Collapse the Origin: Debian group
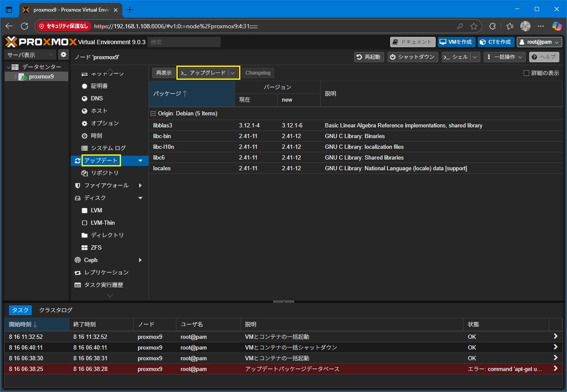Viewport: 567px width, 392px height. pyautogui.click(x=153, y=114)
